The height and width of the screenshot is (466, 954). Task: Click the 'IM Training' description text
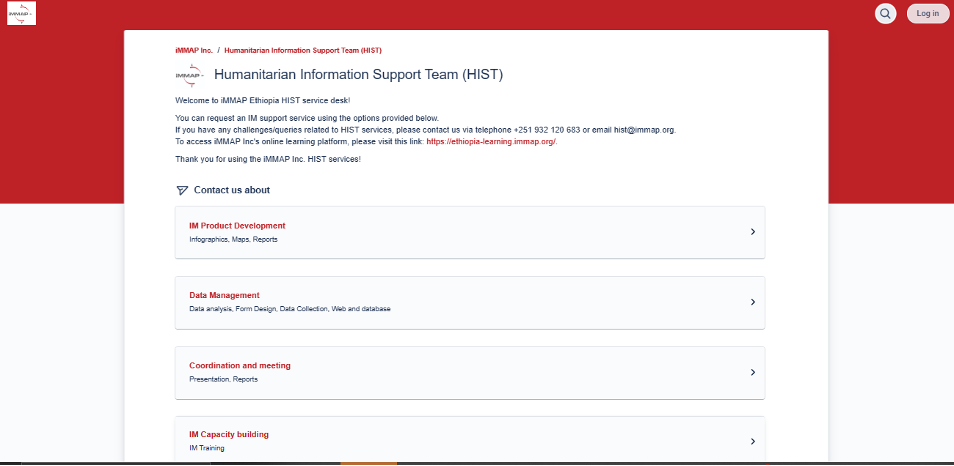pyautogui.click(x=207, y=448)
